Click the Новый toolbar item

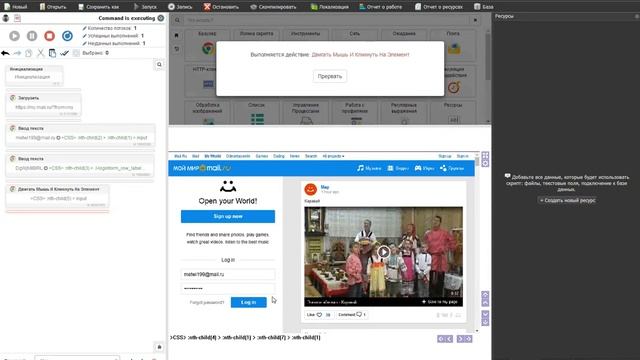coord(16,7)
